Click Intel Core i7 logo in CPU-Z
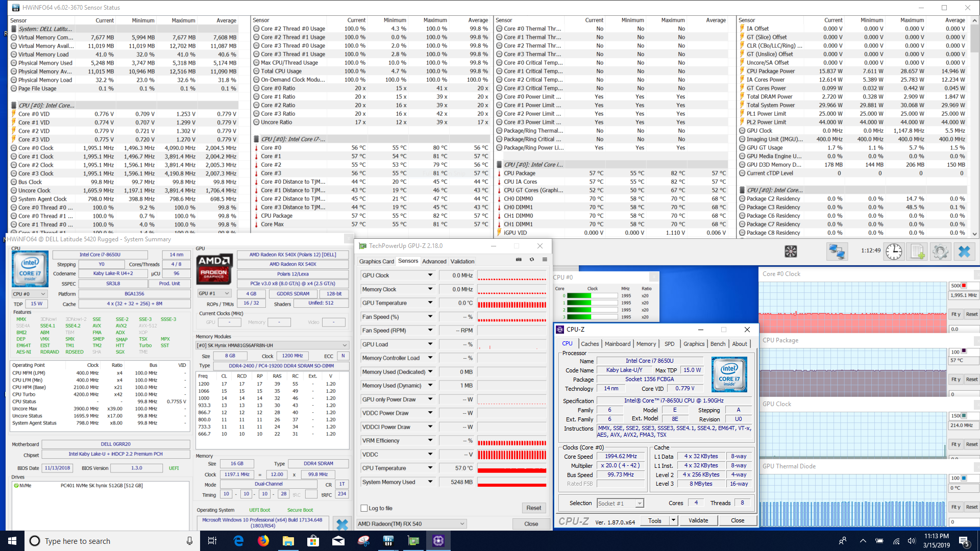The width and height of the screenshot is (980, 551). click(729, 374)
